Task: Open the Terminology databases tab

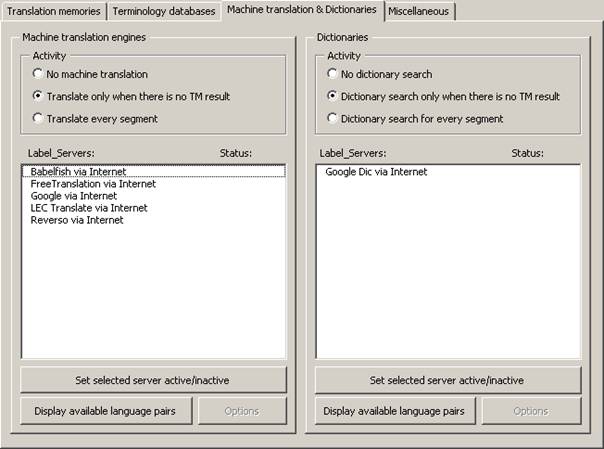Action: [164, 11]
